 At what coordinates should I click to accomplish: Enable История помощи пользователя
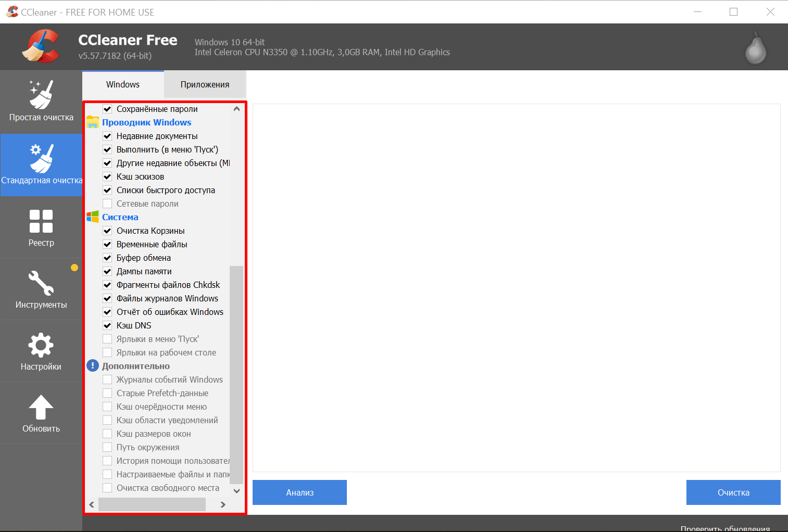(107, 461)
